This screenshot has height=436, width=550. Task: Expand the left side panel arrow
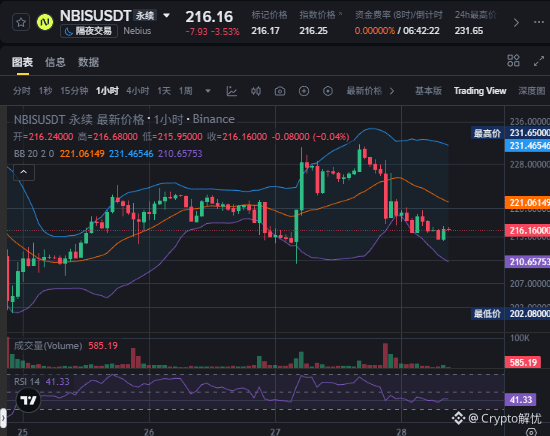pyautogui.click(x=3, y=418)
